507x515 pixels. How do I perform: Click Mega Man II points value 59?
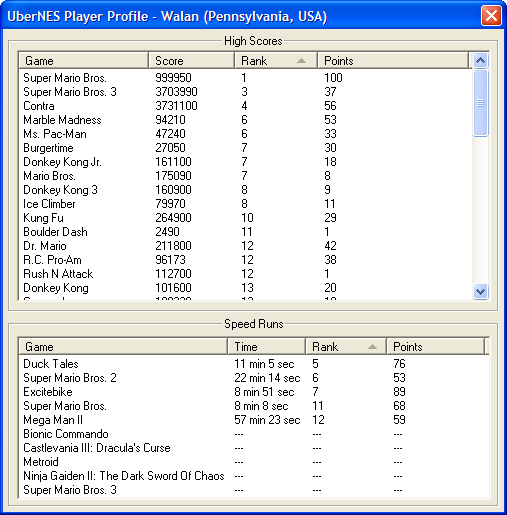pos(399,420)
